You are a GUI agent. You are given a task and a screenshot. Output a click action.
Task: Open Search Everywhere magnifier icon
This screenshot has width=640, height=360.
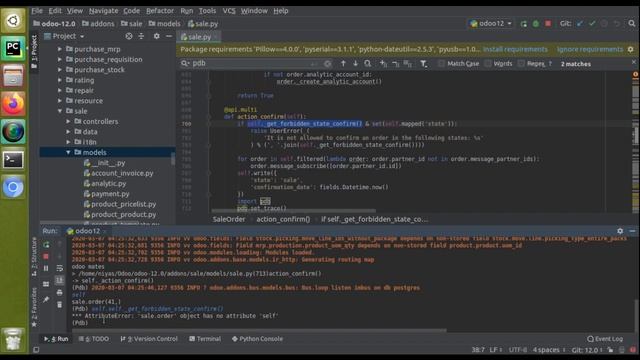[632, 24]
